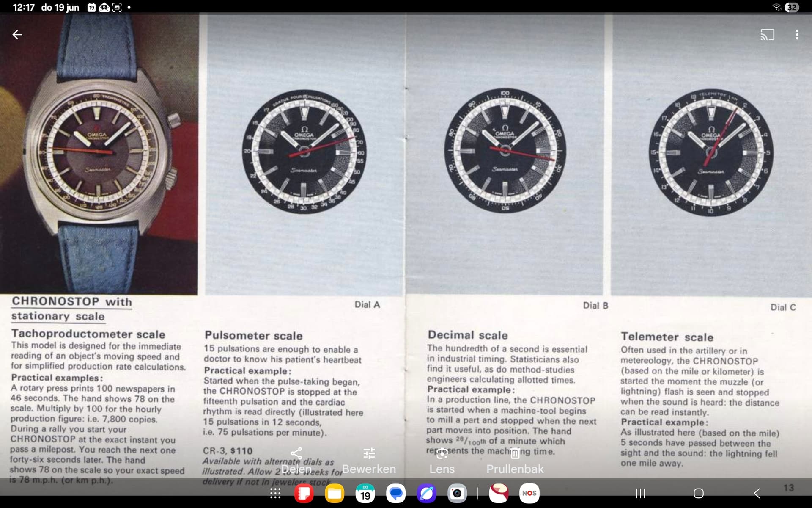Tap the date 'do 19 jun'
Viewport: 812px width, 508px height.
point(60,7)
